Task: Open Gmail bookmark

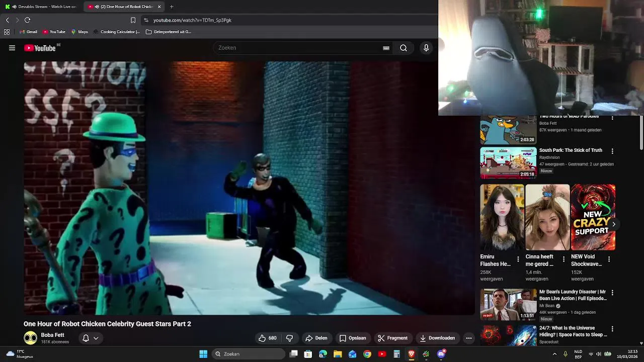Action: (28, 32)
